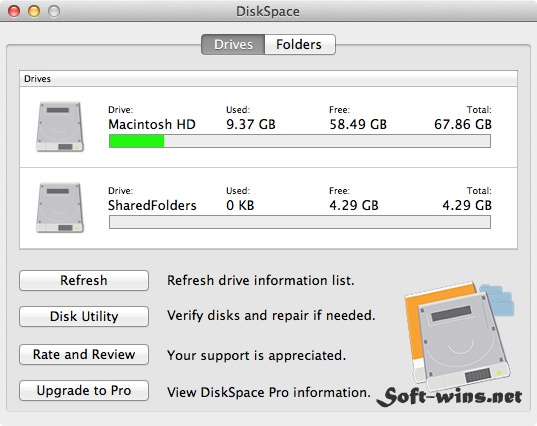
Task: Click the DiskSpace window title
Action: click(x=268, y=11)
